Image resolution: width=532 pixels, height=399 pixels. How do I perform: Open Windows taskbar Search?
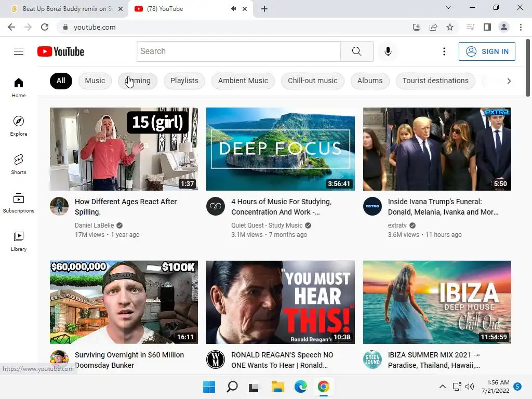coord(232,387)
